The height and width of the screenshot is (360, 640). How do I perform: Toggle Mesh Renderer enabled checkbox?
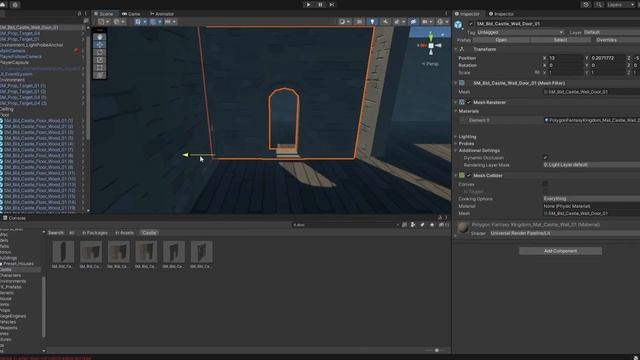(x=469, y=102)
